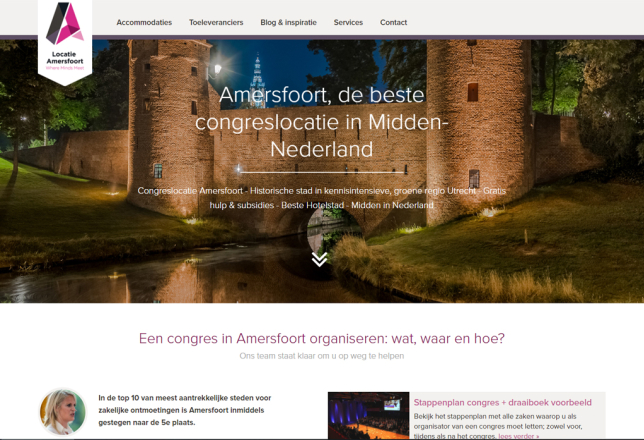Click the text 'Bekijk het stappenplan met alle zaken'
The height and width of the screenshot is (440, 644).
pos(498,426)
